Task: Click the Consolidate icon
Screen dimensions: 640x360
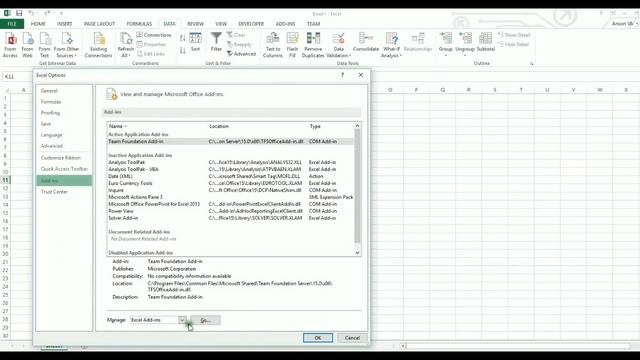Action: click(x=366, y=42)
